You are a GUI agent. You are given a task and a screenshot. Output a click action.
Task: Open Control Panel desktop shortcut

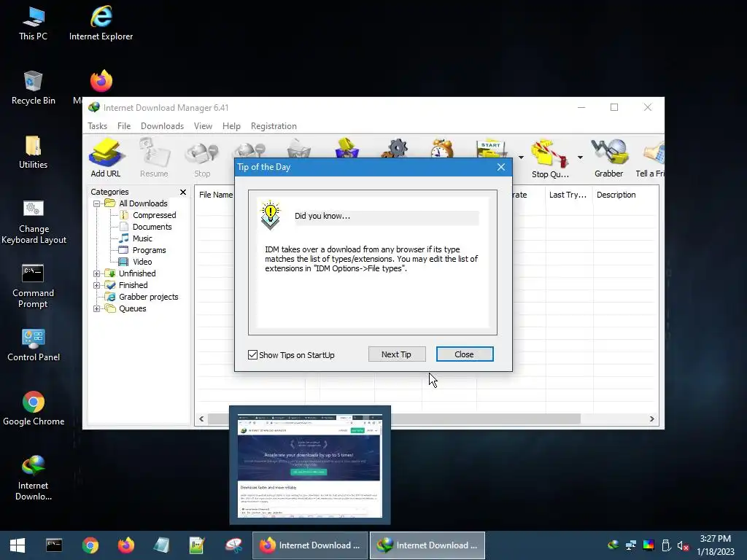[x=34, y=345]
